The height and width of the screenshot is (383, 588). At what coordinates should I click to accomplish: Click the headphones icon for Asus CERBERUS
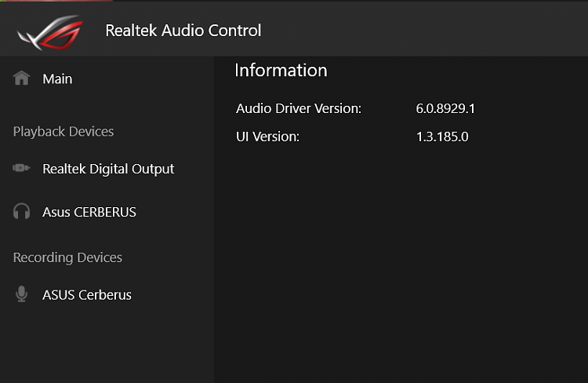(21, 211)
